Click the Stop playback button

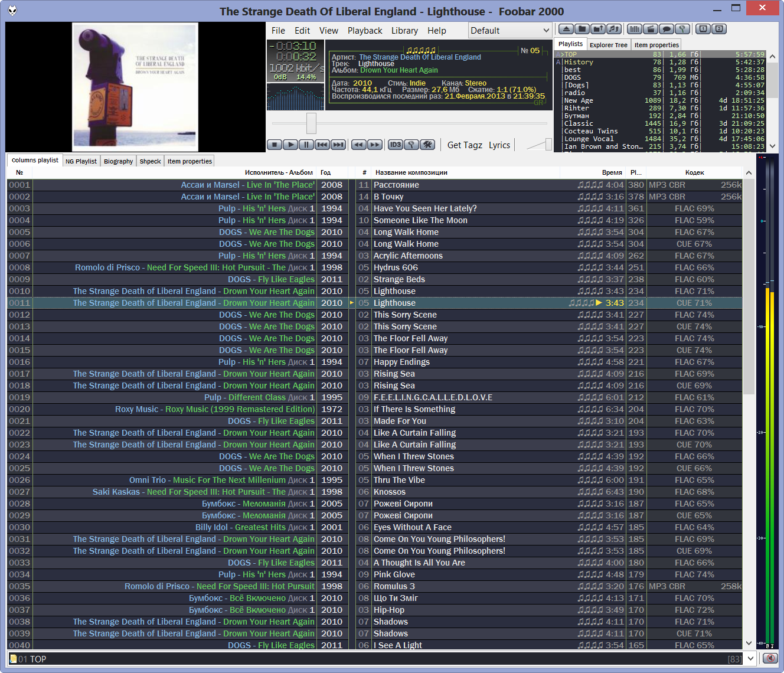tap(274, 145)
